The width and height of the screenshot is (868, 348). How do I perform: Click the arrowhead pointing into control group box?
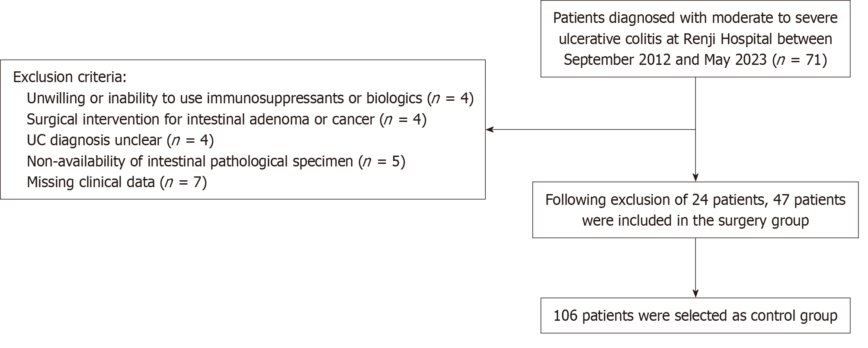(x=695, y=293)
